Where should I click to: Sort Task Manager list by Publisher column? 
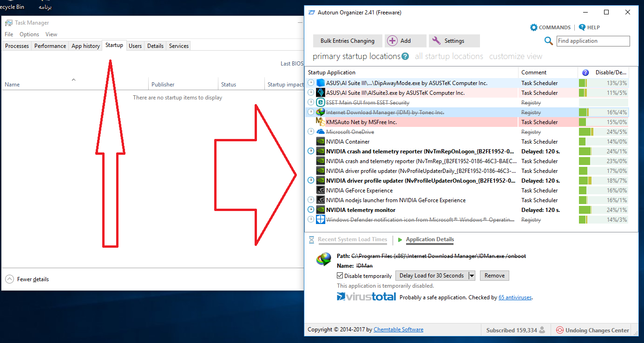[184, 85]
